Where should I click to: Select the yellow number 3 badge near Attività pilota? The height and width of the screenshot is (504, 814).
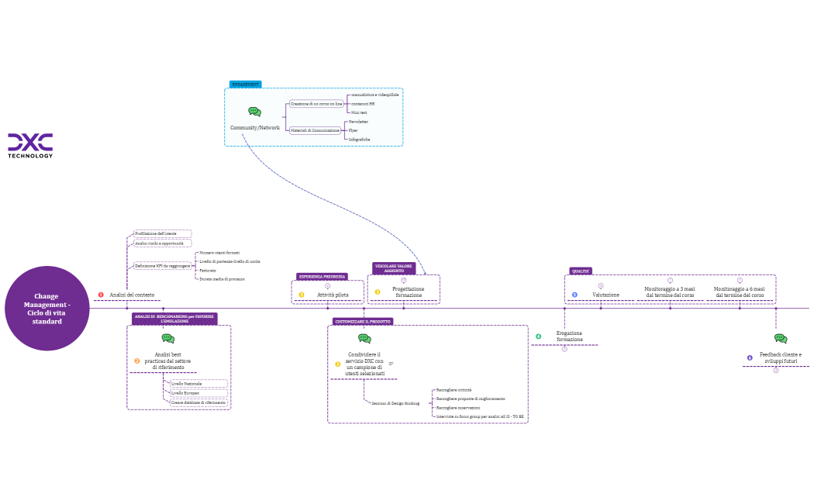coord(301,294)
